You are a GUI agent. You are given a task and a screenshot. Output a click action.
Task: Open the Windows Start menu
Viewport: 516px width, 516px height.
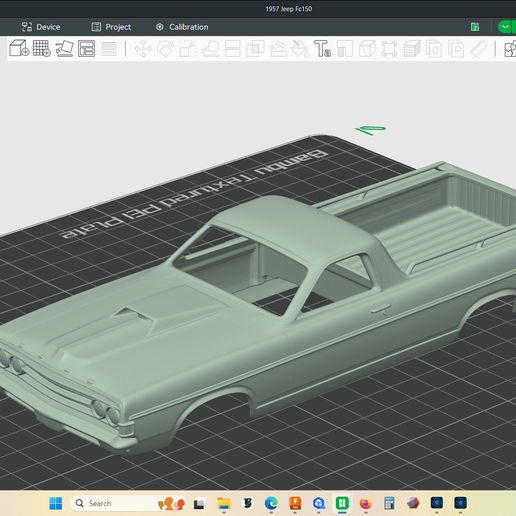tap(56, 503)
